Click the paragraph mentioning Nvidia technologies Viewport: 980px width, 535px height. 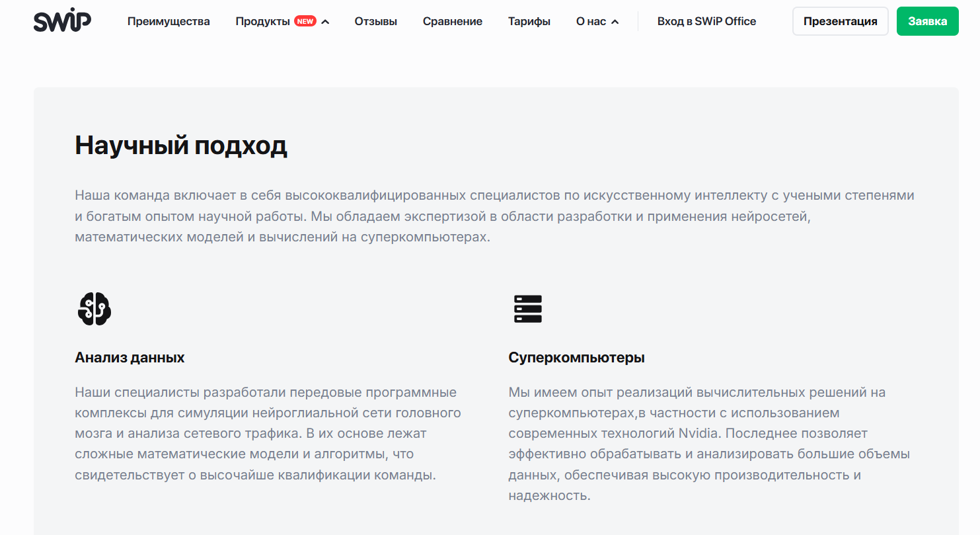[x=708, y=444]
